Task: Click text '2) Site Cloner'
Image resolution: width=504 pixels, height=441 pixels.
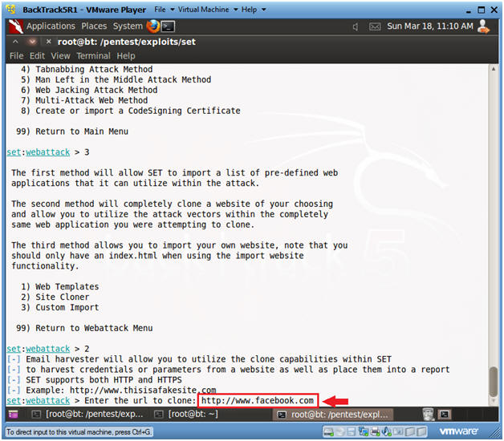Action: [x=55, y=297]
